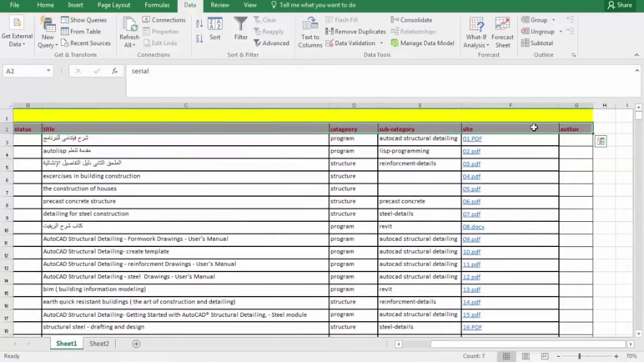
Task: Open Quick Analysis smart tag
Action: click(x=600, y=141)
